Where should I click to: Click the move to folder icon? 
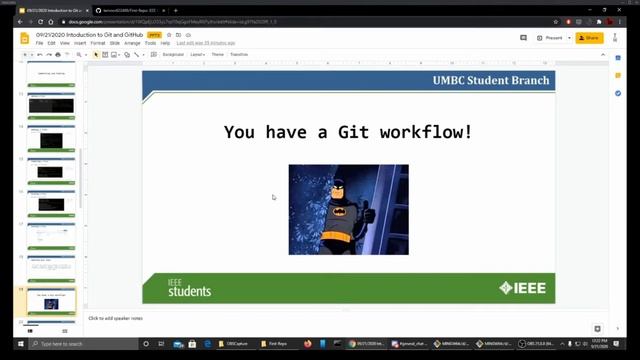coord(178,35)
